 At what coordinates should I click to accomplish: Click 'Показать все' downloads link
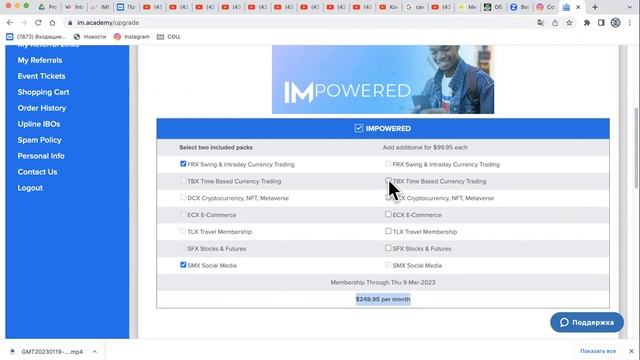point(598,351)
